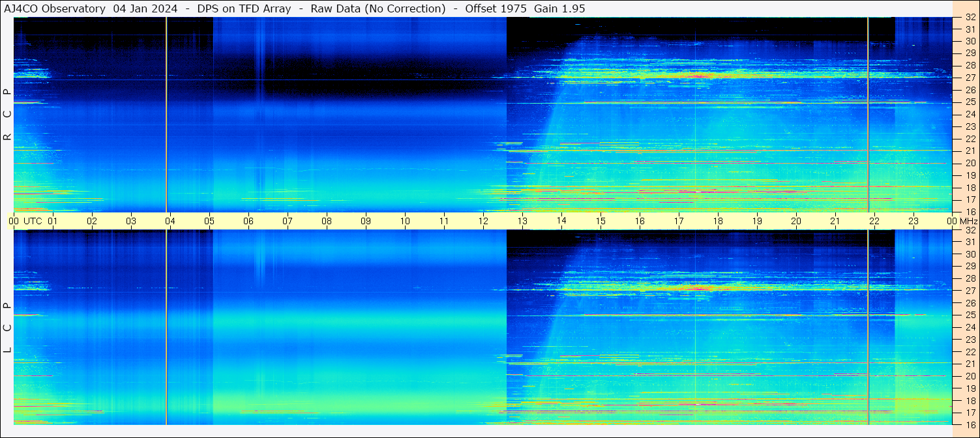Image resolution: width=980 pixels, height=438 pixels.
Task: Click "18" on the LCP frequency scale
Action: pos(970,401)
